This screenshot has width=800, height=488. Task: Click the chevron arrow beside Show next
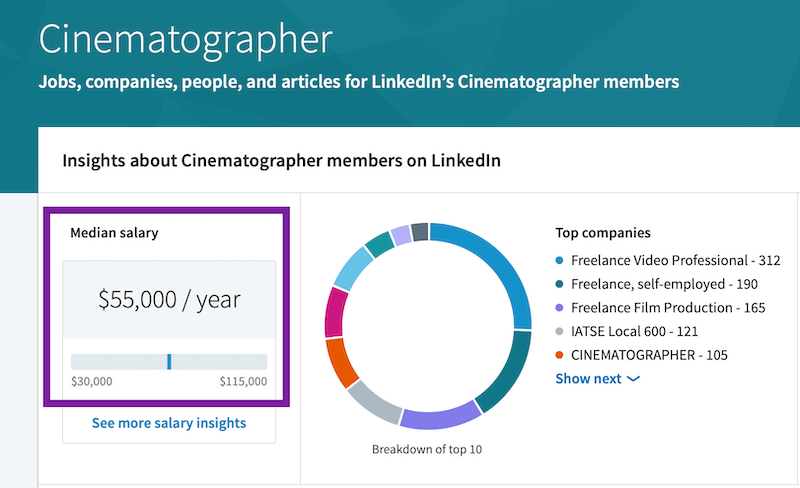pos(633,379)
